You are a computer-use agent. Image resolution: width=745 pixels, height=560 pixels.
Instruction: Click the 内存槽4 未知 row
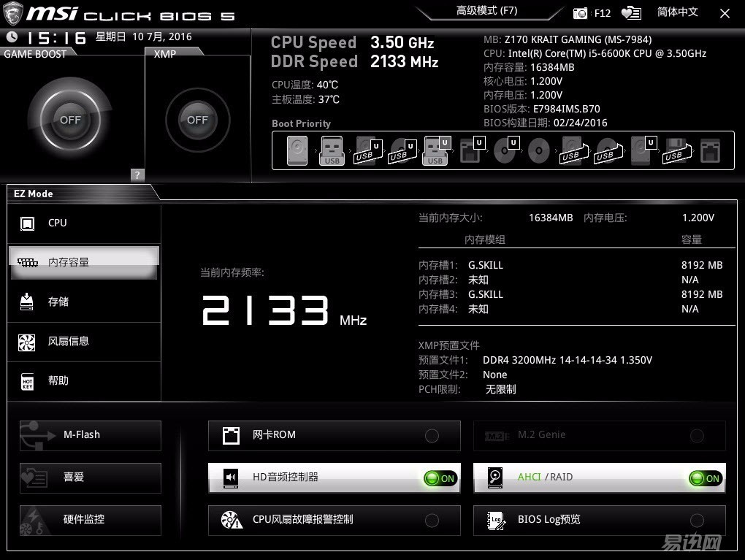[570, 310]
